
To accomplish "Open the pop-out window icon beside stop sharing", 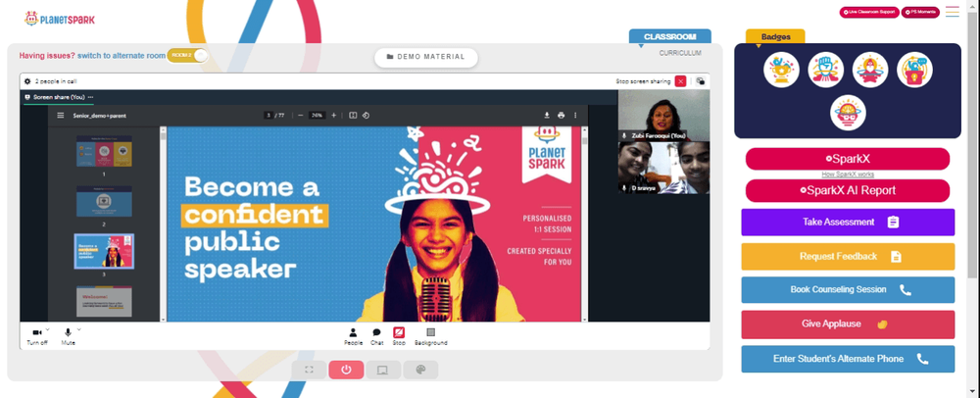I will pyautogui.click(x=700, y=81).
